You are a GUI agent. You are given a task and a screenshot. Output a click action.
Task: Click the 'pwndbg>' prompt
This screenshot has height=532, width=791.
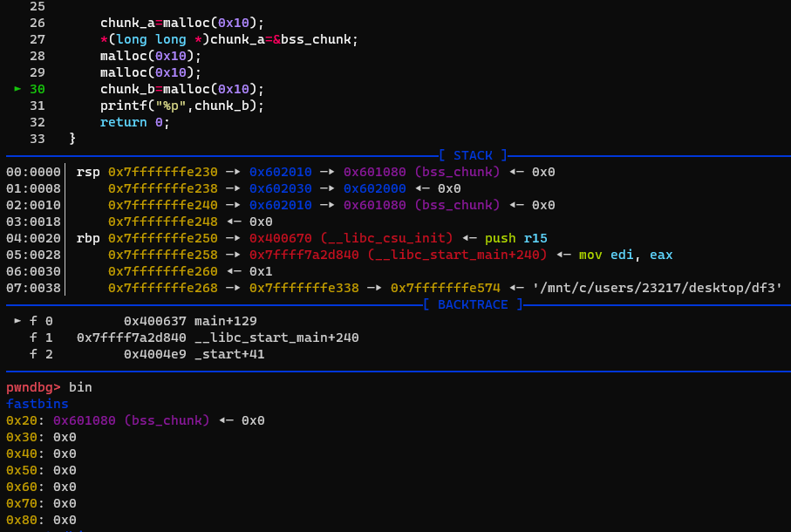coord(33,387)
